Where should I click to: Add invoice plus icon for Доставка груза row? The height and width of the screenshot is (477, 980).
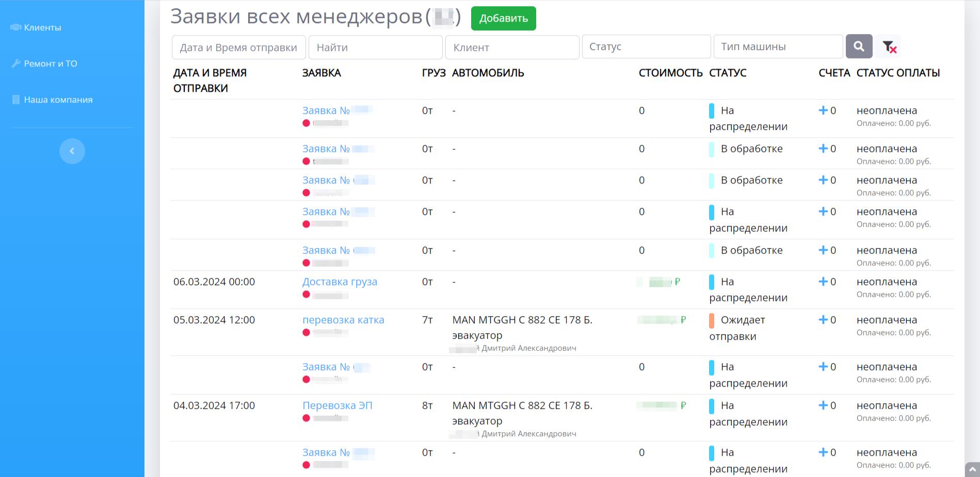click(x=823, y=282)
